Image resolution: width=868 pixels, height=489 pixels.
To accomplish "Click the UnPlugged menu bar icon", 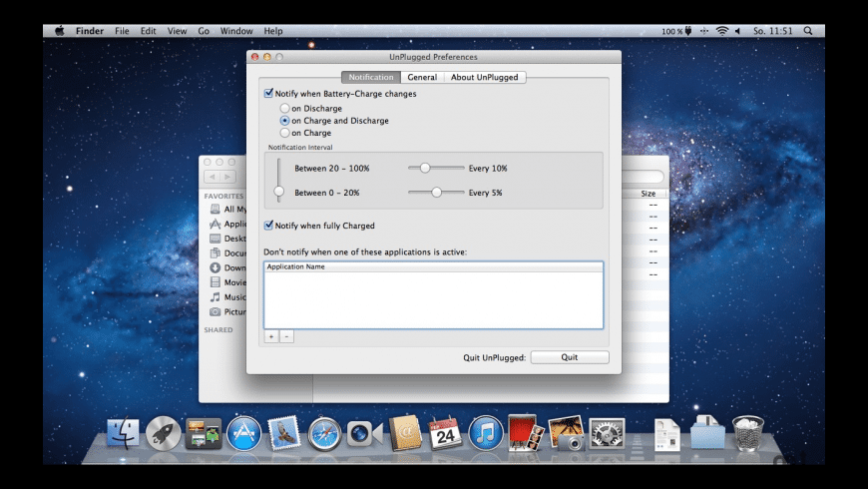I will click(704, 31).
